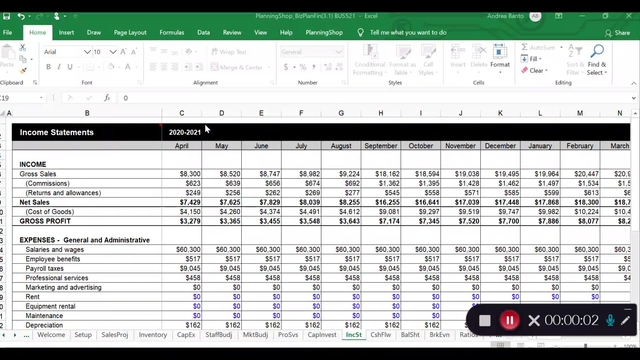Click the formula bar showing 0

373,98
